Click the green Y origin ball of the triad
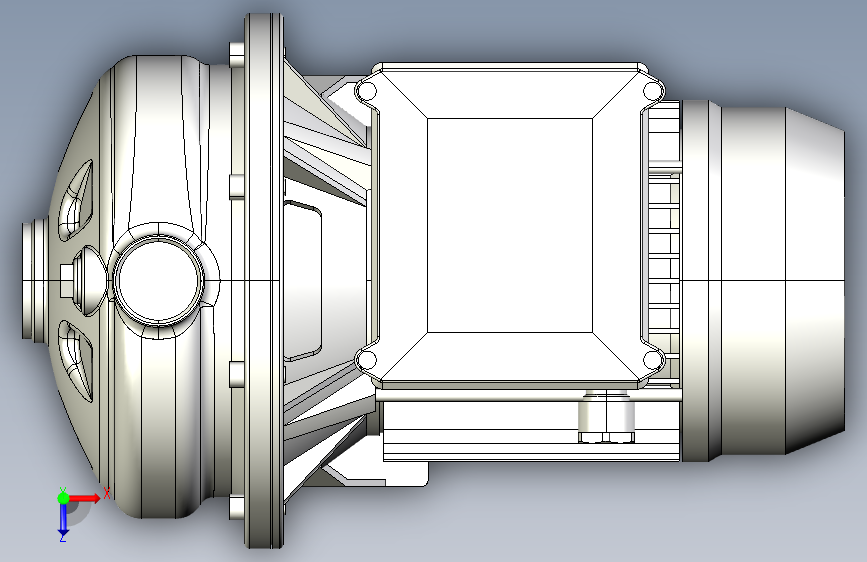 click(63, 498)
